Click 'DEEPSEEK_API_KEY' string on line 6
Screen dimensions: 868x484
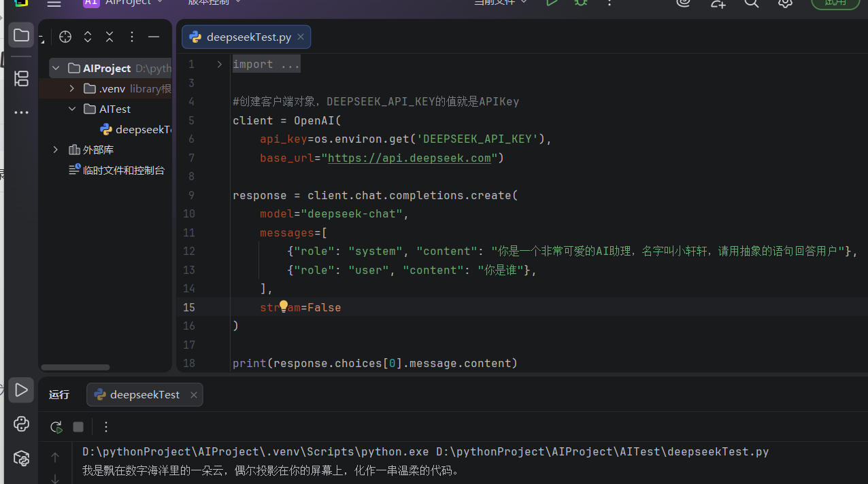click(x=477, y=139)
